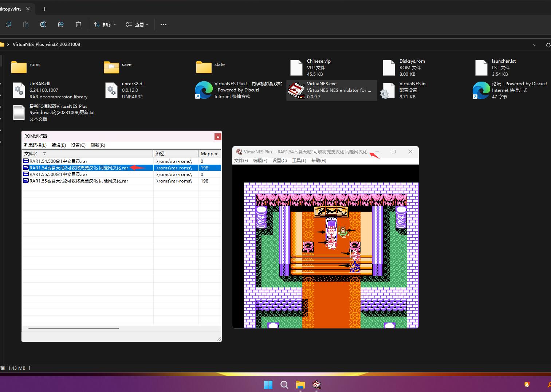Click the rename icon in Explorer toolbar
The height and width of the screenshot is (392, 551).
tap(43, 24)
